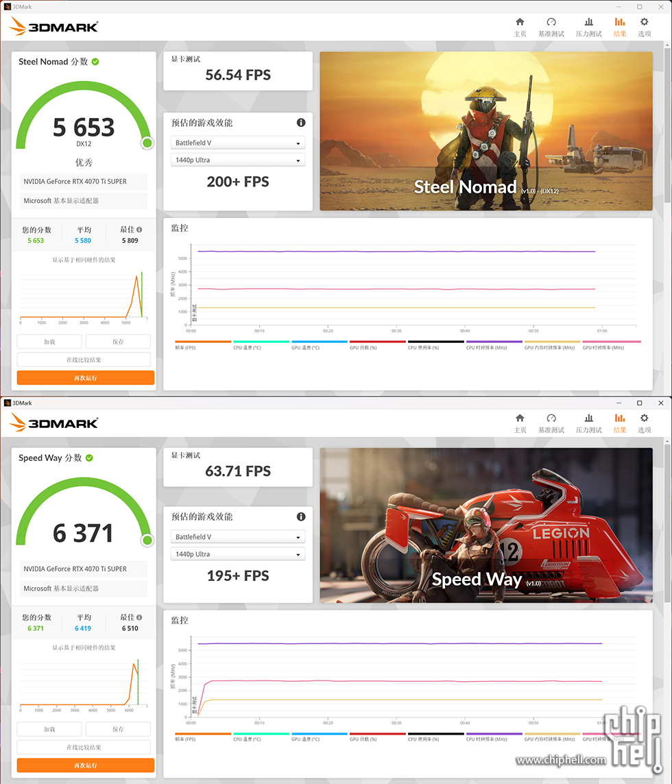Click info icon next to best score 5 809
The width and height of the screenshot is (672, 784).
tap(139, 230)
